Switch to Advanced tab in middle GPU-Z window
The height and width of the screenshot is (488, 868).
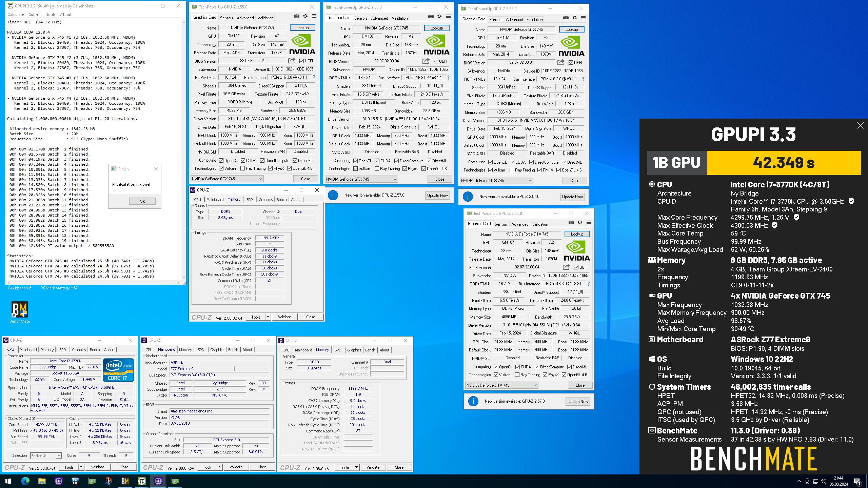click(x=379, y=18)
